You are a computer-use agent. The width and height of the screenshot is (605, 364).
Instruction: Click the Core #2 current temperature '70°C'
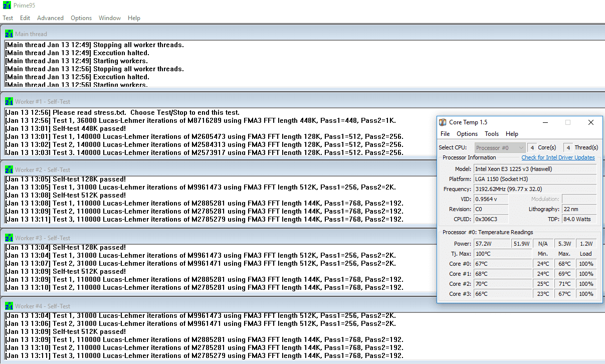(x=503, y=284)
